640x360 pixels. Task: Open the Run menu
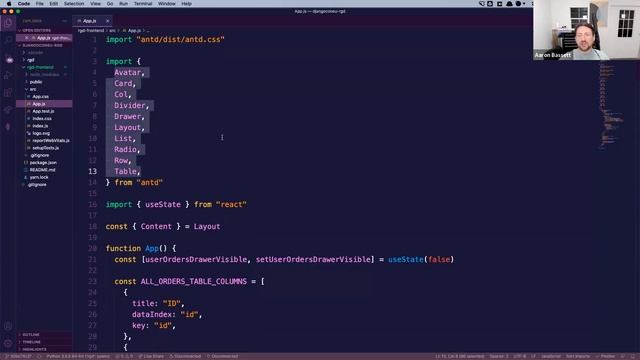pos(123,4)
